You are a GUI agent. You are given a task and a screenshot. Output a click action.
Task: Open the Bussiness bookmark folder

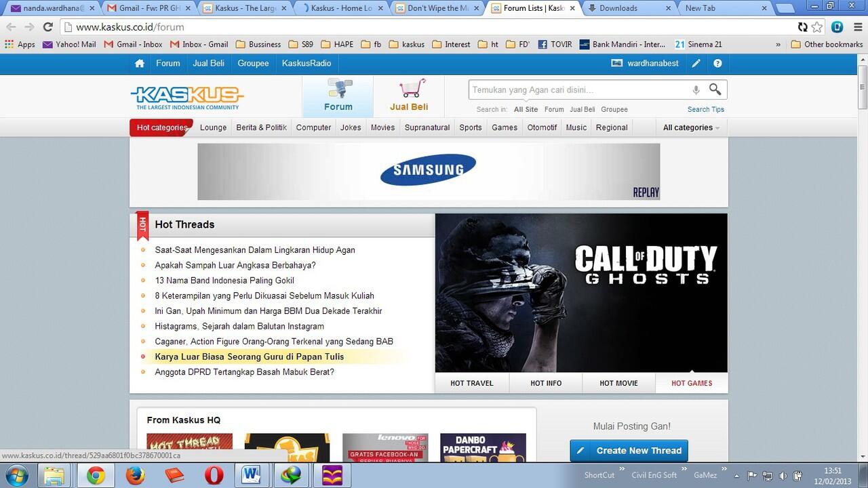[258, 44]
